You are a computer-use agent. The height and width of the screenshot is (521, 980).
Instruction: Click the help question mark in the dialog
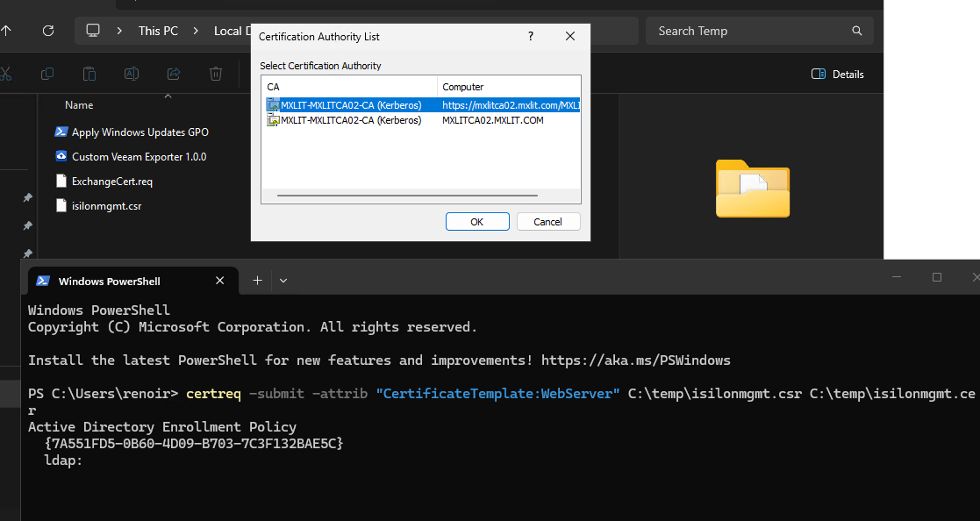point(530,36)
